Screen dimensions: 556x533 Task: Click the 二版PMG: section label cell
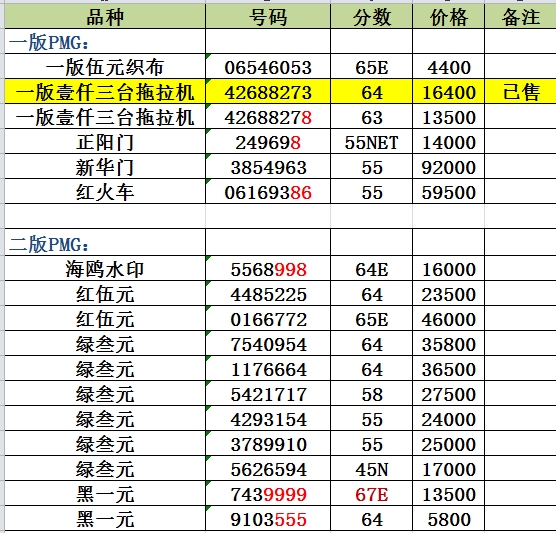point(105,243)
